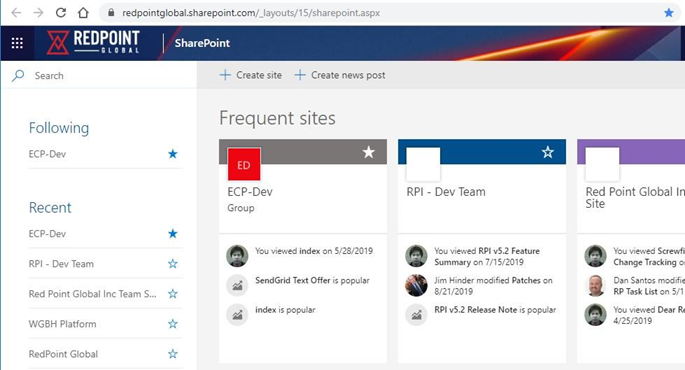Open WGBH Platform site link
The width and height of the screenshot is (685, 370).
[x=62, y=324]
